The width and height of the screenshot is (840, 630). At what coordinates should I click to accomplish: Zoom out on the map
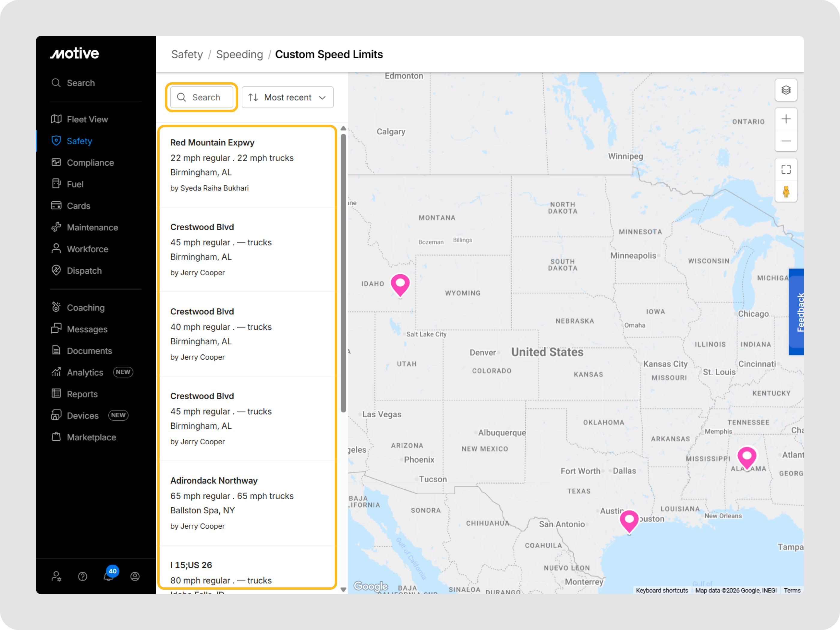(786, 141)
